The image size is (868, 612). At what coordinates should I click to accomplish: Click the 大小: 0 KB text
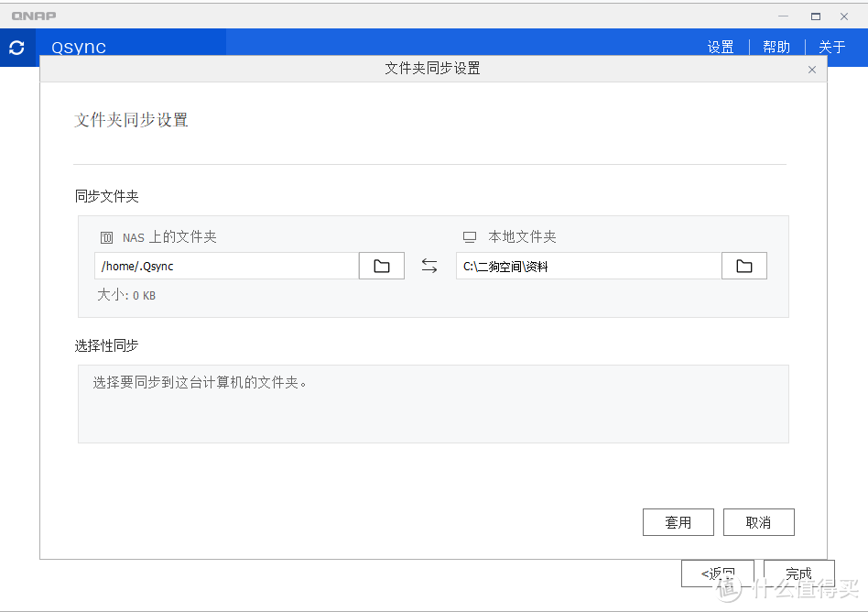pos(126,295)
